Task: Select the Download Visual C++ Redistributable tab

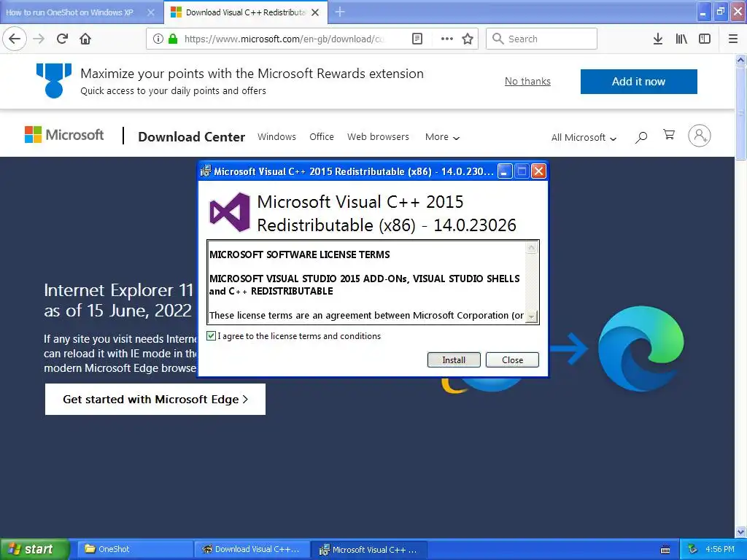Action: click(245, 12)
